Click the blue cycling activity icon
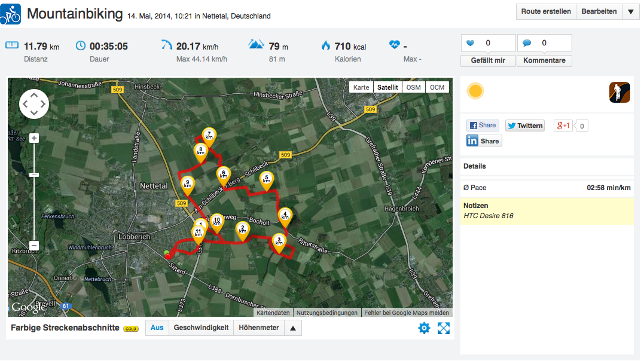Screen dimensions: 644x364 click(11, 14)
